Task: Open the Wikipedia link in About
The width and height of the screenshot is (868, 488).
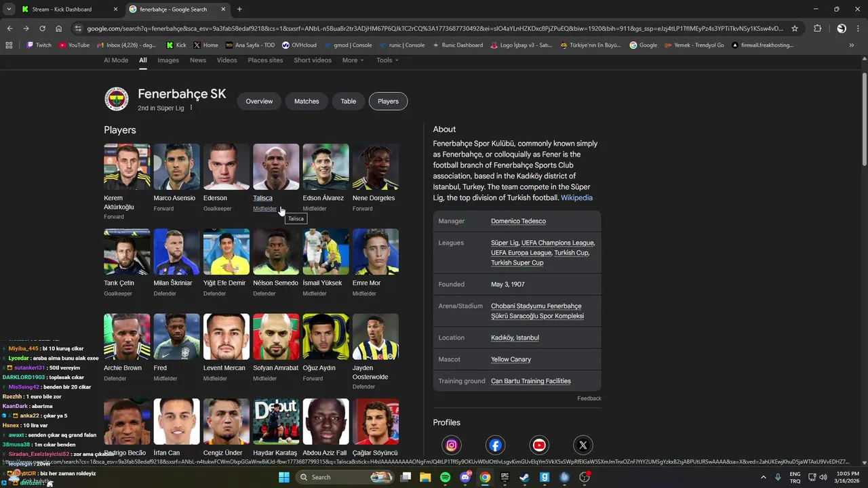Action: [576, 198]
